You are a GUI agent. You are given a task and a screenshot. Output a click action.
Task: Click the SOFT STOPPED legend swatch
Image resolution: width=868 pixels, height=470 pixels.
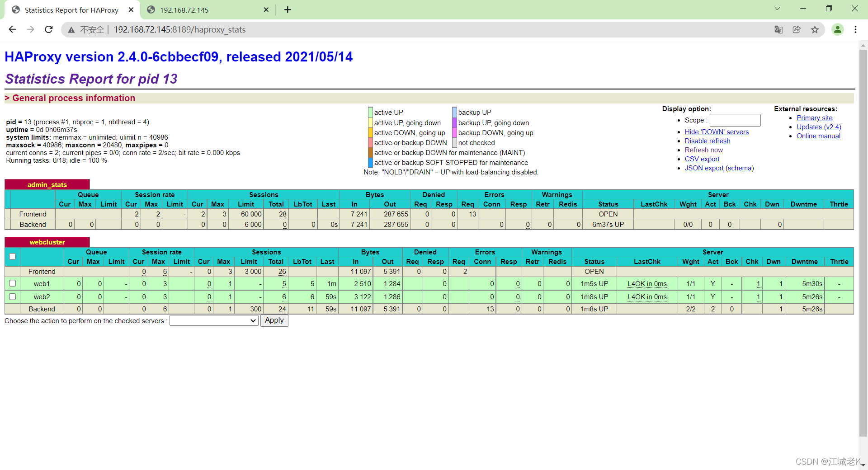click(x=370, y=162)
